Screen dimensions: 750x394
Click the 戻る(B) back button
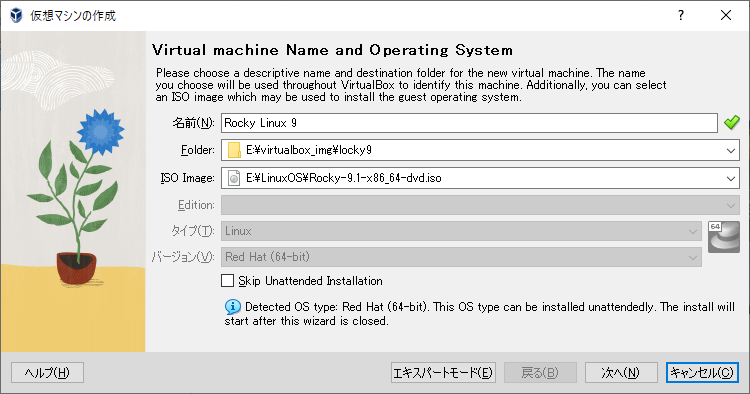[540, 372]
